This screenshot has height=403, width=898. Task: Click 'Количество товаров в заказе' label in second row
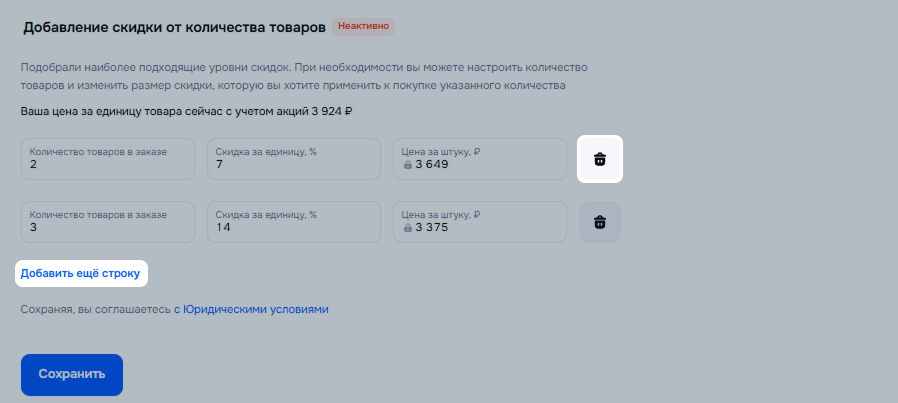(x=98, y=215)
